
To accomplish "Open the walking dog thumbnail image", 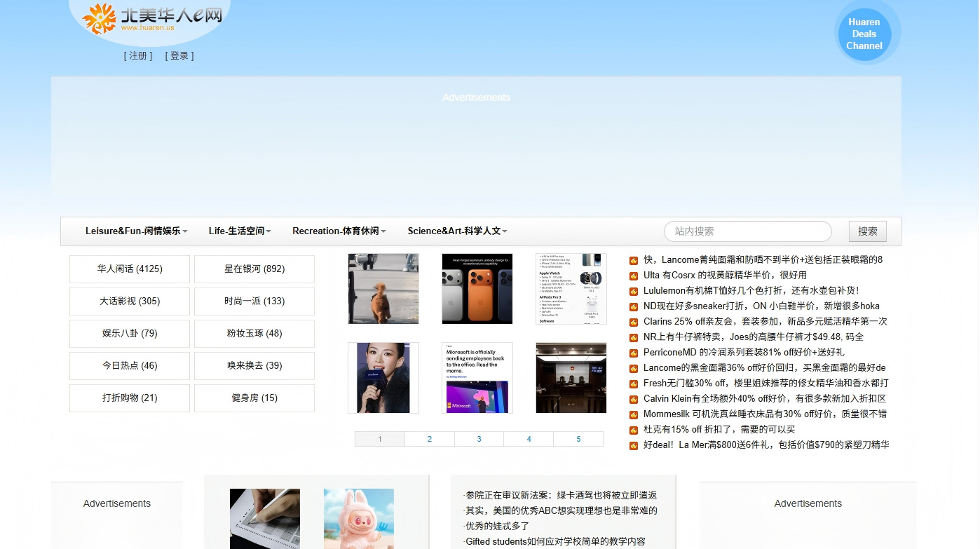I will (x=383, y=289).
